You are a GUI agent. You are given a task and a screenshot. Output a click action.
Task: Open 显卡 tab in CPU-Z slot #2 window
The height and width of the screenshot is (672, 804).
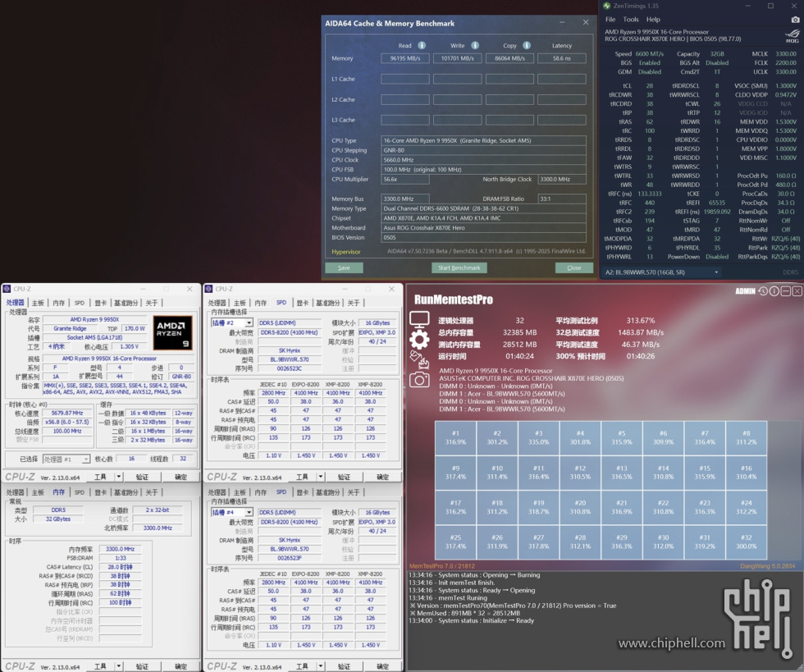303,303
